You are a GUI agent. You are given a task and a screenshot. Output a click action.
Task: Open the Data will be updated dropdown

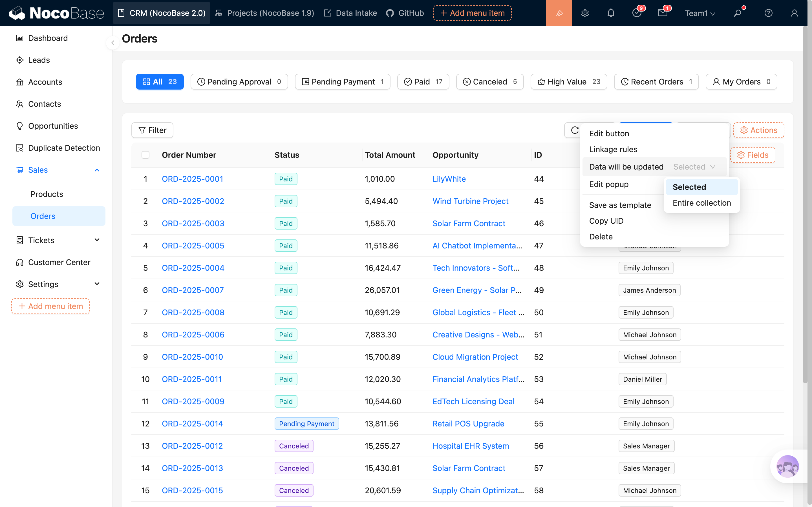click(x=694, y=167)
